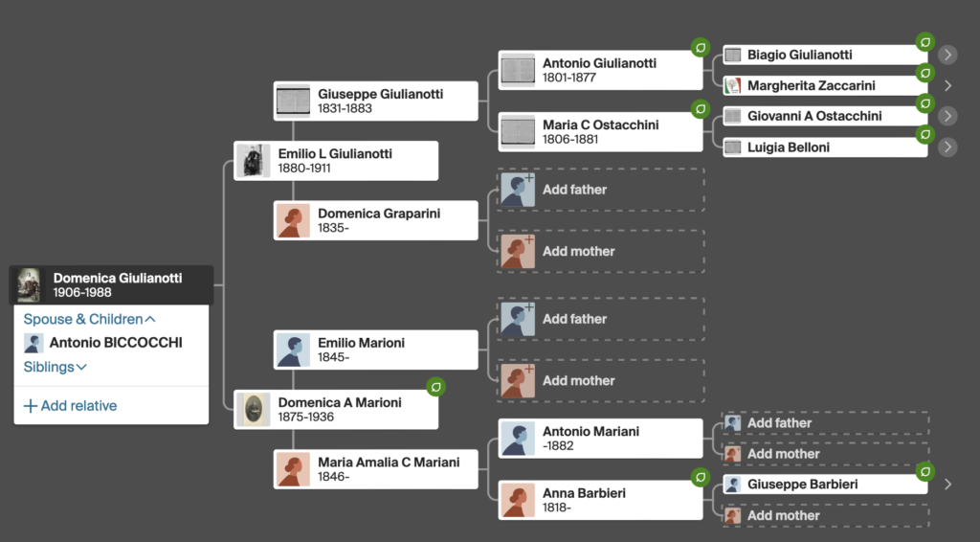Click the Add relative link

78,406
